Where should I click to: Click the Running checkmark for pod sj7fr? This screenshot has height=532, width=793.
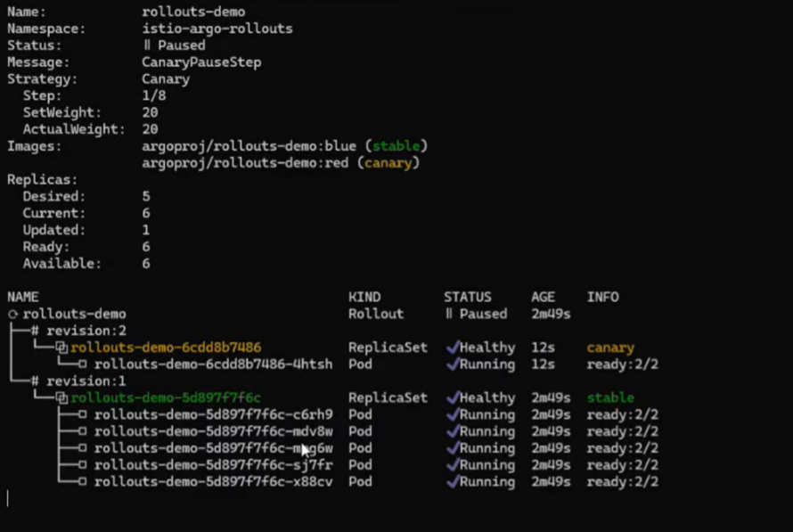point(452,464)
